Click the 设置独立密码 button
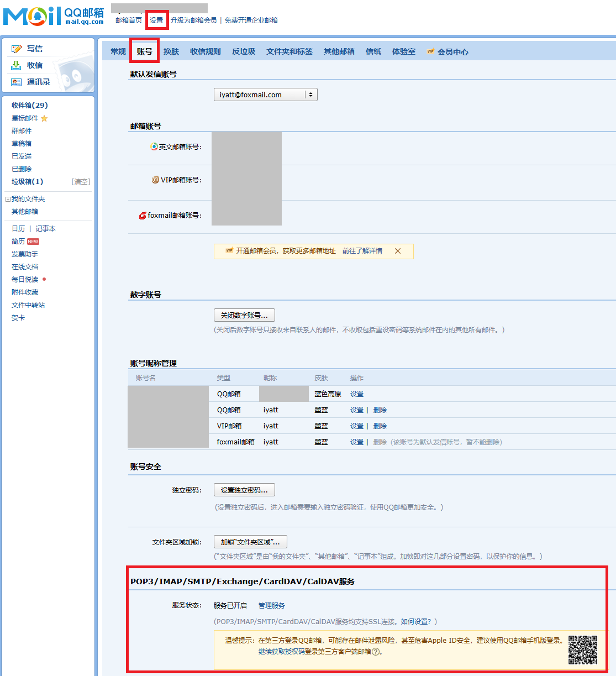This screenshot has width=616, height=676. click(x=244, y=490)
